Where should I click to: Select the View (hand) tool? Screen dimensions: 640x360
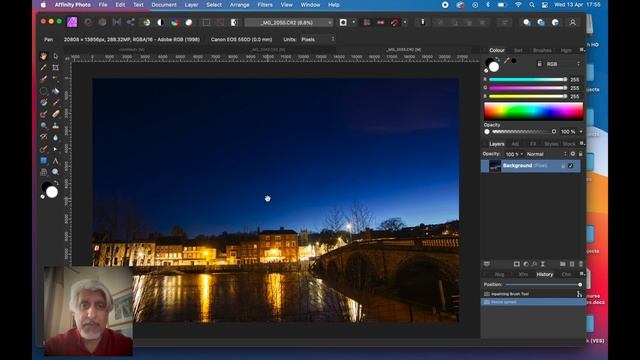coord(44,56)
